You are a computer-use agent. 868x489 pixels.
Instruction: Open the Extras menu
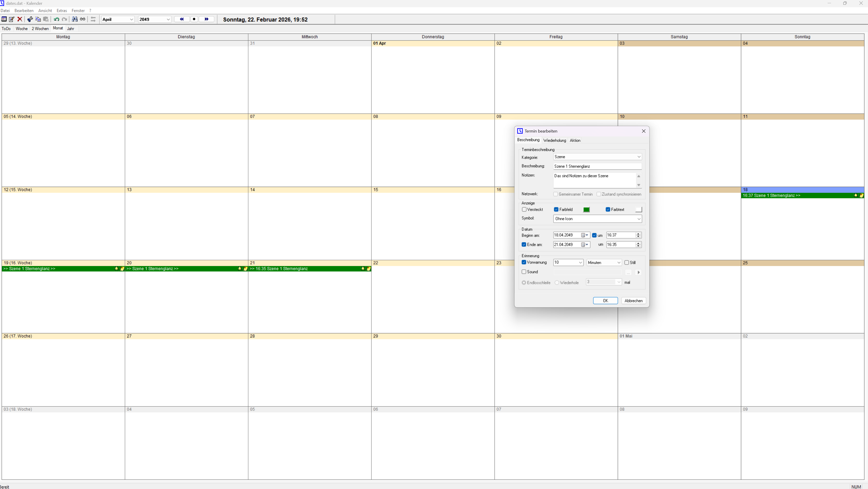(62, 11)
